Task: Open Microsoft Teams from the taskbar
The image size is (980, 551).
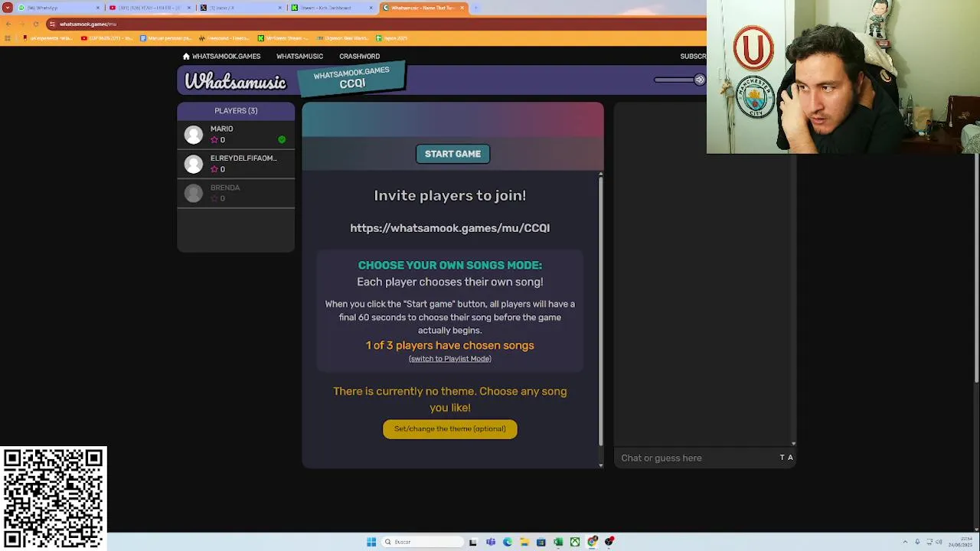Action: 491,542
